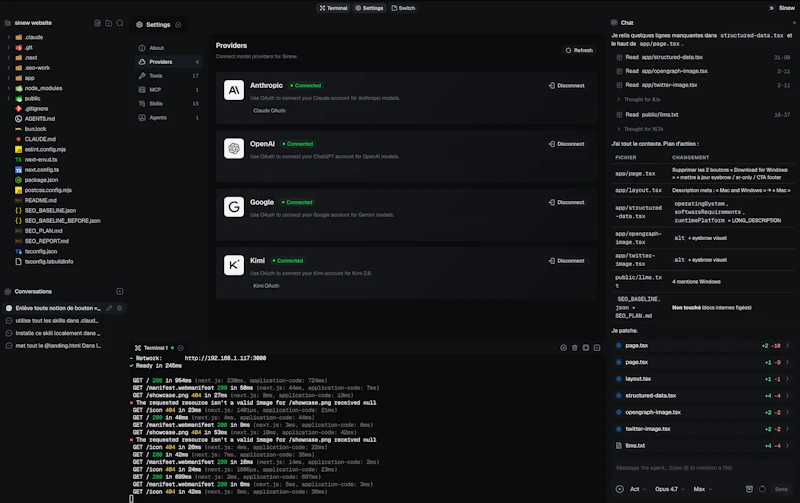The image size is (800, 503).
Task: Open the Tools settings section
Action: pos(169,76)
